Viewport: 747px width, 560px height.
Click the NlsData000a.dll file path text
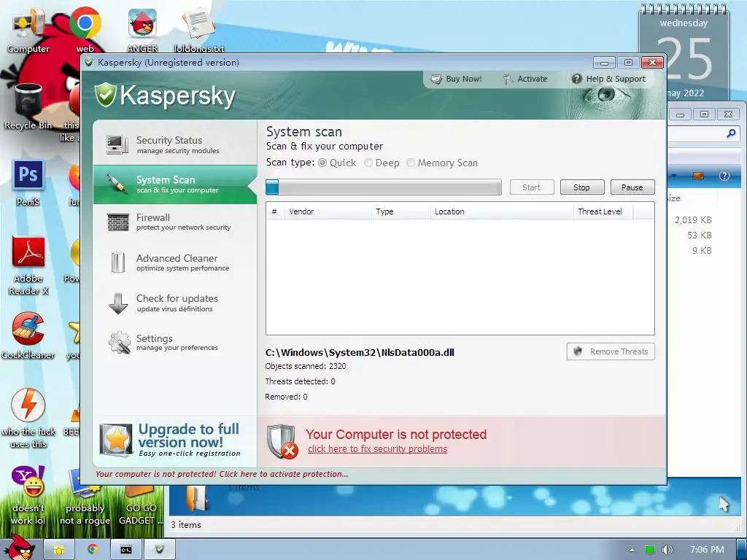tap(360, 352)
